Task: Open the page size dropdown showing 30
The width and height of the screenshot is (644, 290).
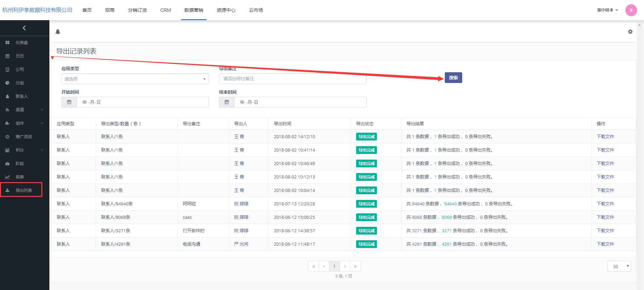Action: [619, 266]
